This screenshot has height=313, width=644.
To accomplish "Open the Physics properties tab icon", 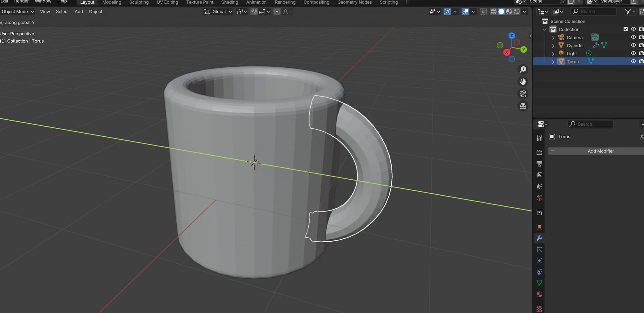I will pos(539,261).
